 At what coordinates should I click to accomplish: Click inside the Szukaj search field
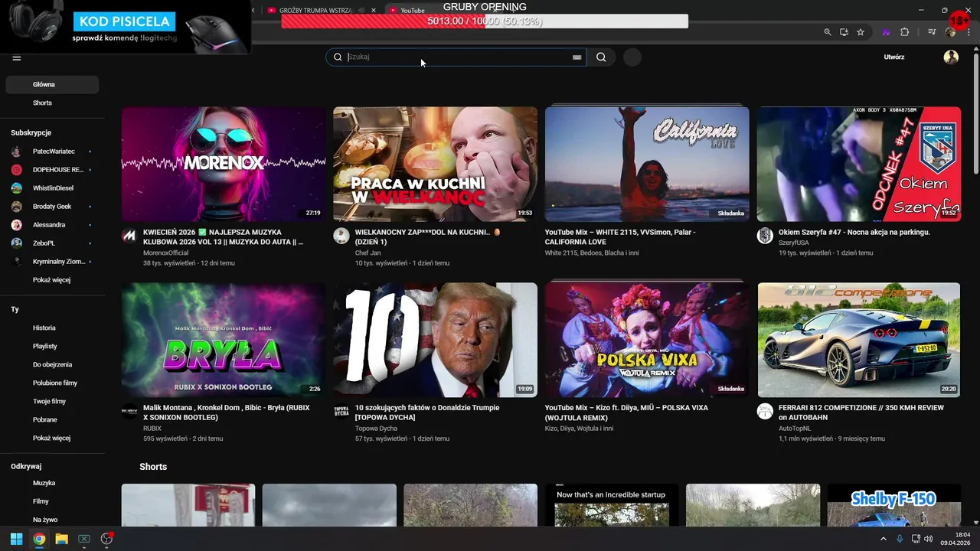click(x=458, y=57)
